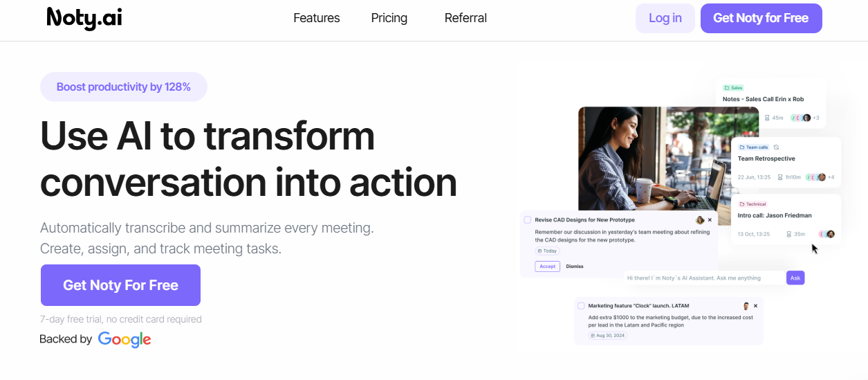Go to the Pricing page

coord(389,18)
